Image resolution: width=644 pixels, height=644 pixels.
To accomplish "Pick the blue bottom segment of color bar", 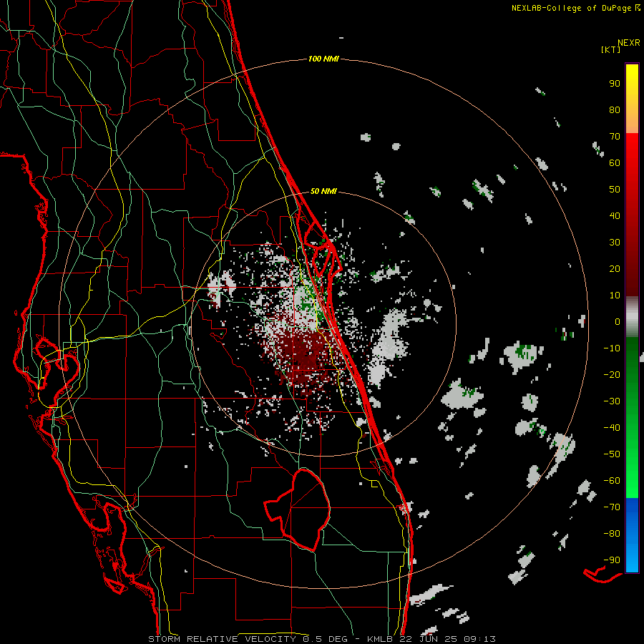I will click(632, 535).
